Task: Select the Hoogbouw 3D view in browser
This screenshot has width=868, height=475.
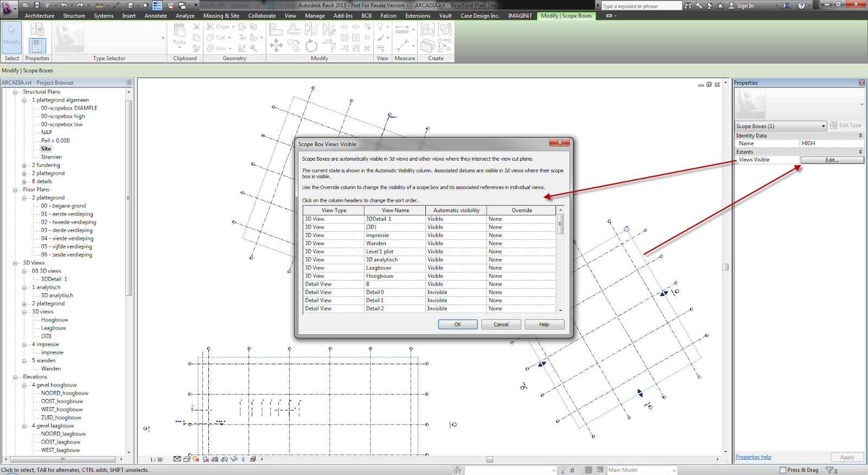Action: click(x=55, y=320)
